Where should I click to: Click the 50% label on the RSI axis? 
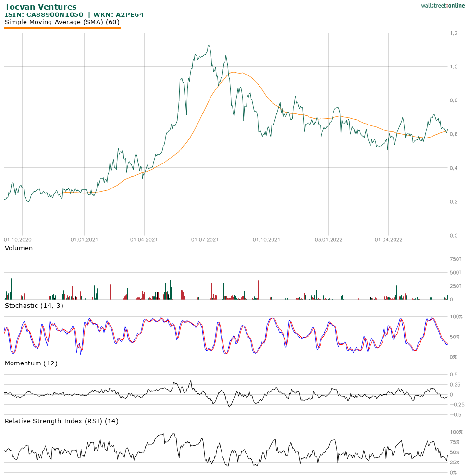click(x=455, y=452)
